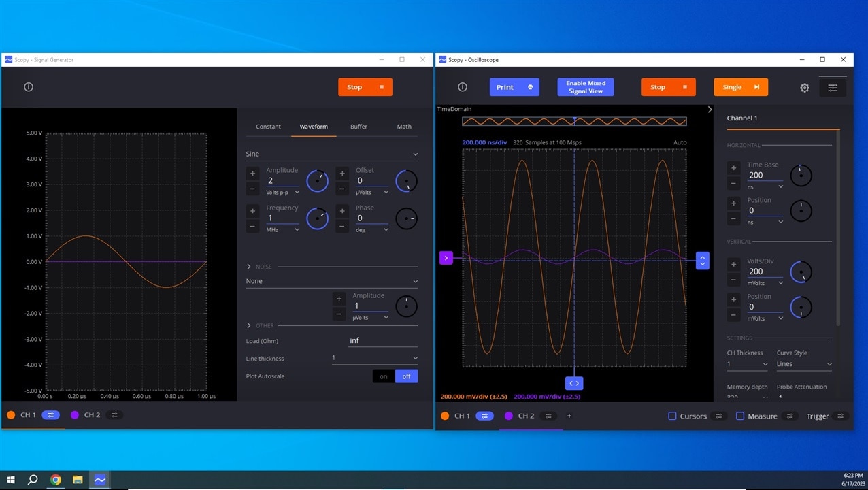Decrease generator Phase with minus
The height and width of the screenshot is (490, 868).
point(342,226)
